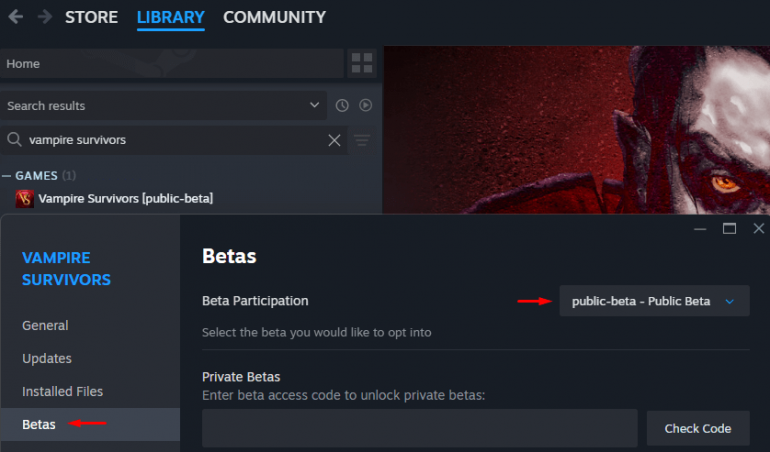This screenshot has width=770, height=452.
Task: Open the COMMUNITY tab
Action: [274, 17]
